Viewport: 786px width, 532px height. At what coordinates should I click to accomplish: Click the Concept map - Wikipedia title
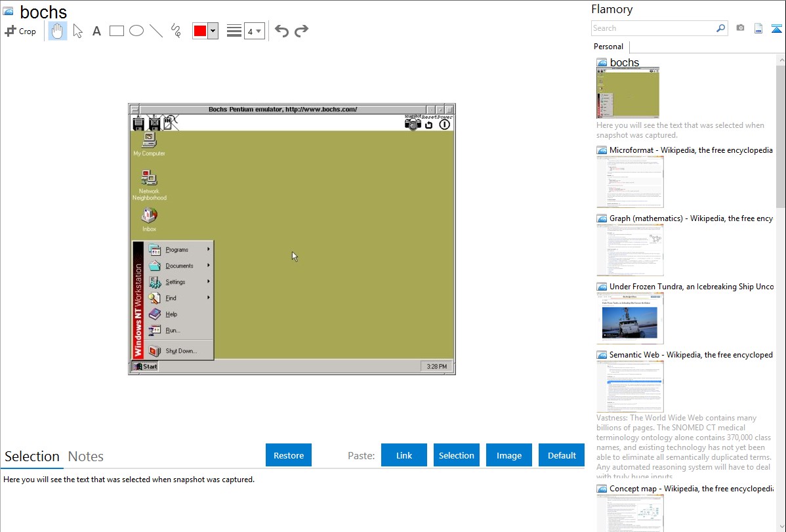point(691,488)
